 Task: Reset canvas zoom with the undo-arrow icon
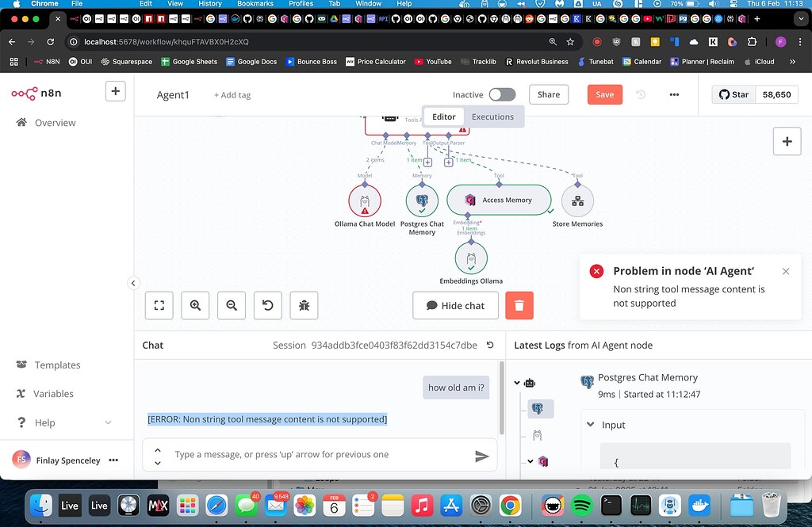pos(268,305)
